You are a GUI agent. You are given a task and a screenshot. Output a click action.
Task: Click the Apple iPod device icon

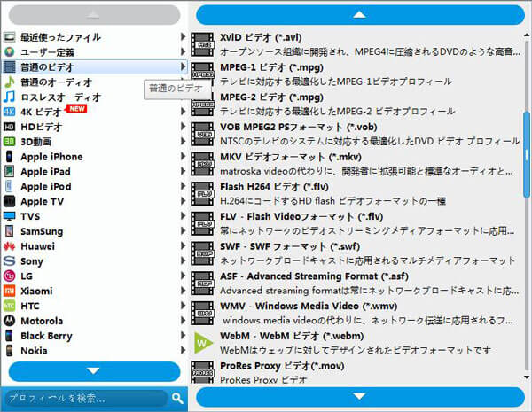(x=9, y=186)
